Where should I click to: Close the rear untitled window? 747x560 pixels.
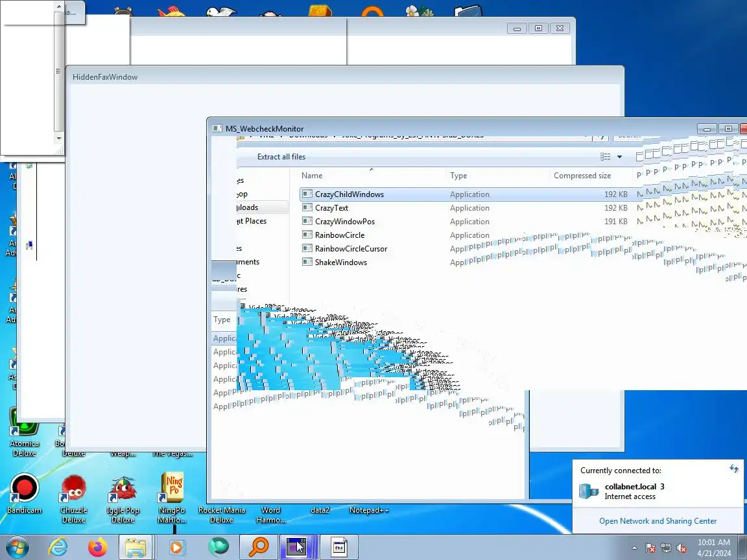560,29
